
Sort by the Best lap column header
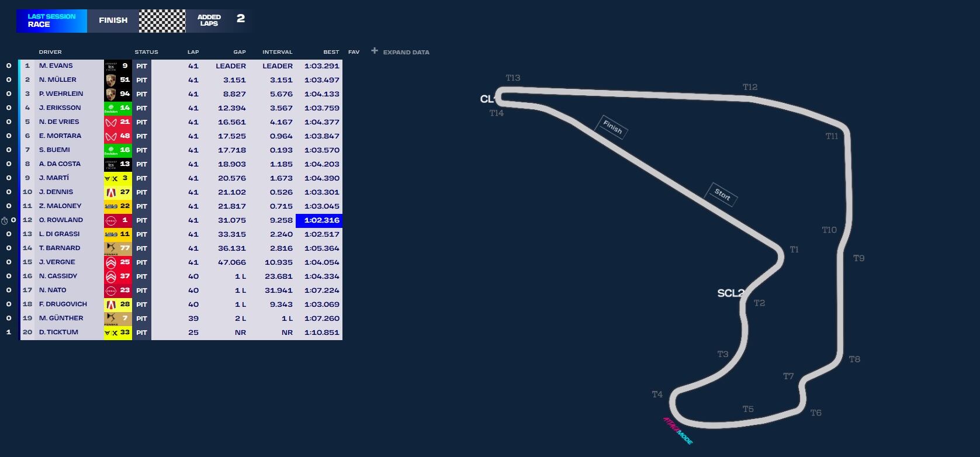pos(331,52)
